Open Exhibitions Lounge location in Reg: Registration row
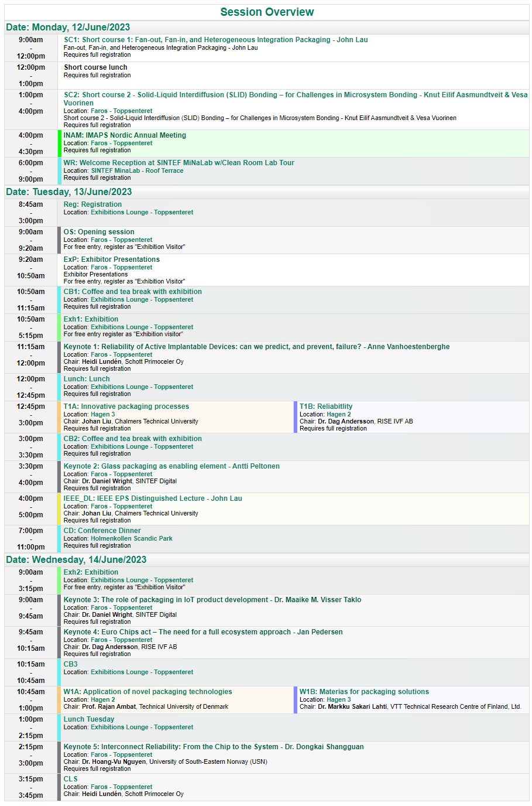532x806 pixels. (142, 212)
